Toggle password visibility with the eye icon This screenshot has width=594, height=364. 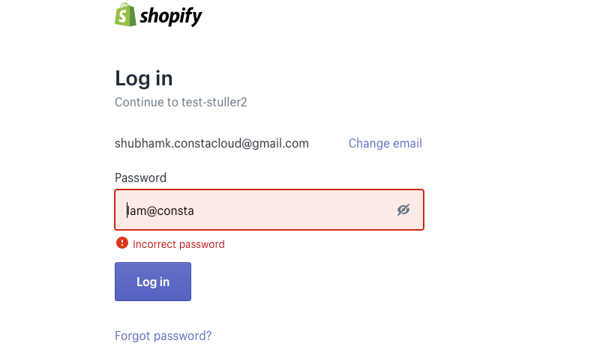[x=403, y=210]
